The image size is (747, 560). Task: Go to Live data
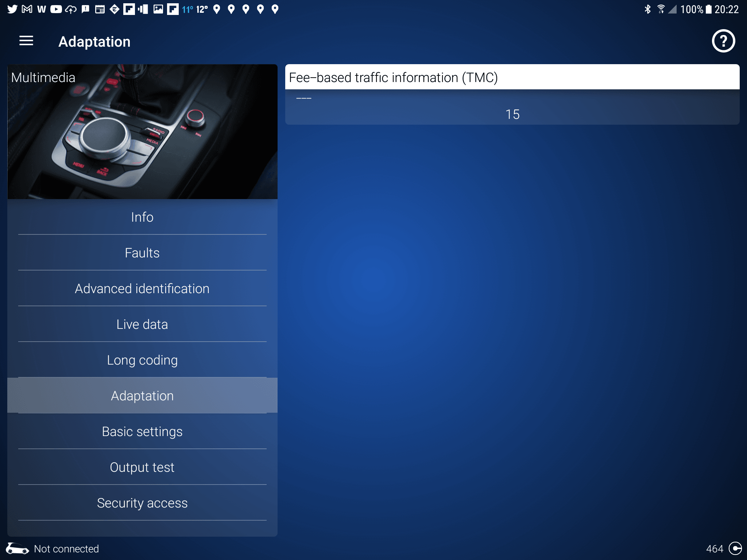click(x=142, y=324)
